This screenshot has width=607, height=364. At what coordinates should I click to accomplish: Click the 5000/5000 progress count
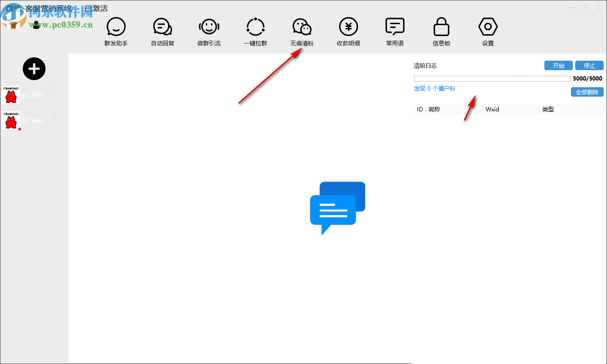click(x=588, y=79)
